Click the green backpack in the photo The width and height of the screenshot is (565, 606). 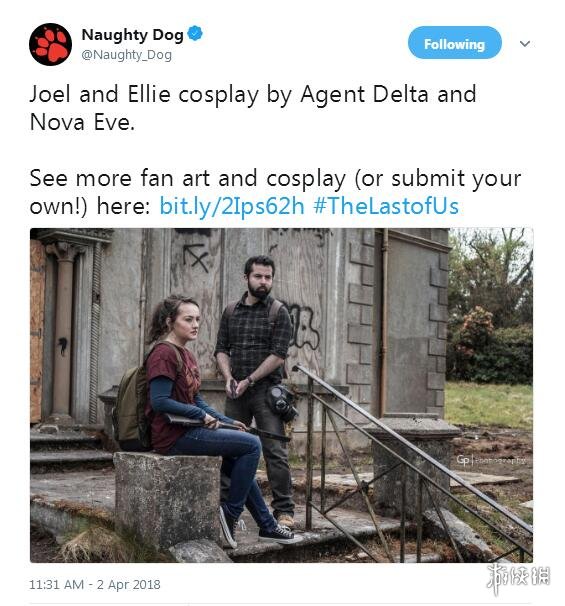(131, 408)
